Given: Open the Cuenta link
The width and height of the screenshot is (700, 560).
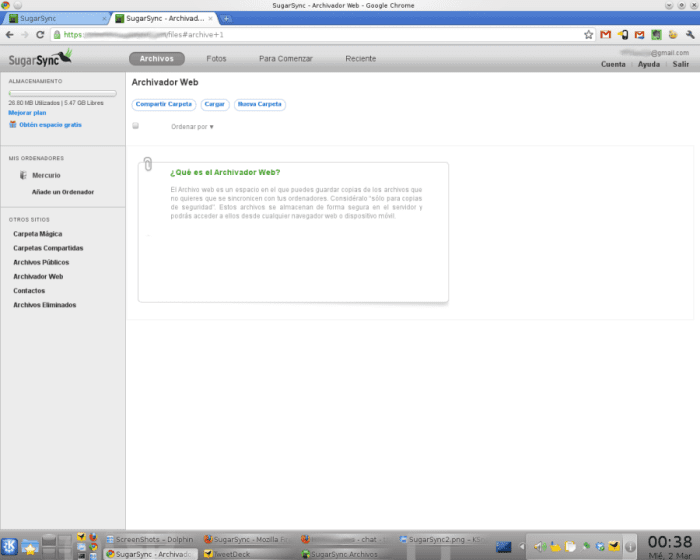Looking at the screenshot, I should click(x=613, y=64).
